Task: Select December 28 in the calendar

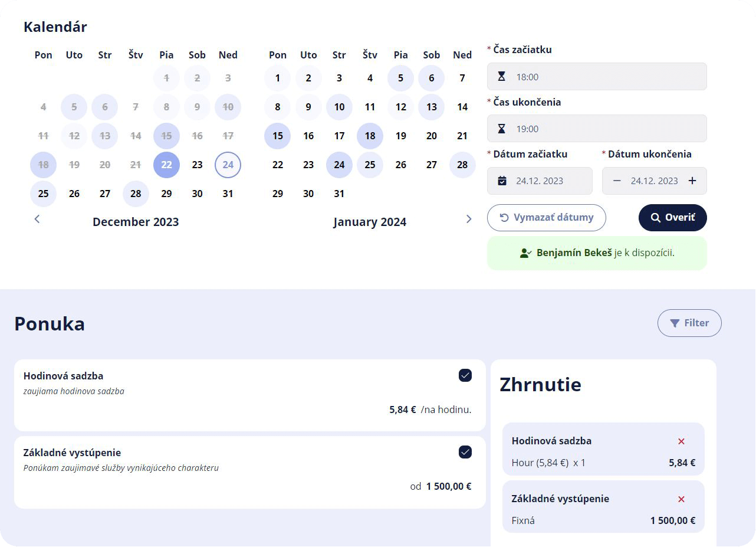Action: pos(136,194)
